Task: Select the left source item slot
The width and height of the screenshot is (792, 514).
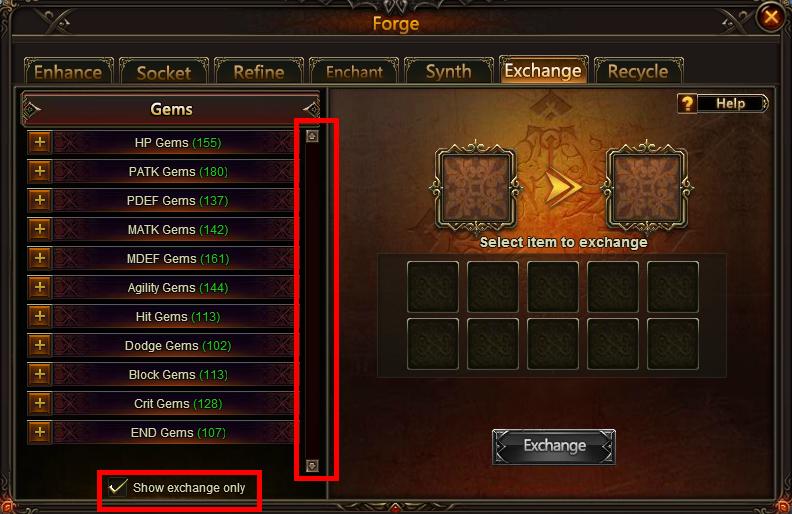Action: tap(475, 188)
